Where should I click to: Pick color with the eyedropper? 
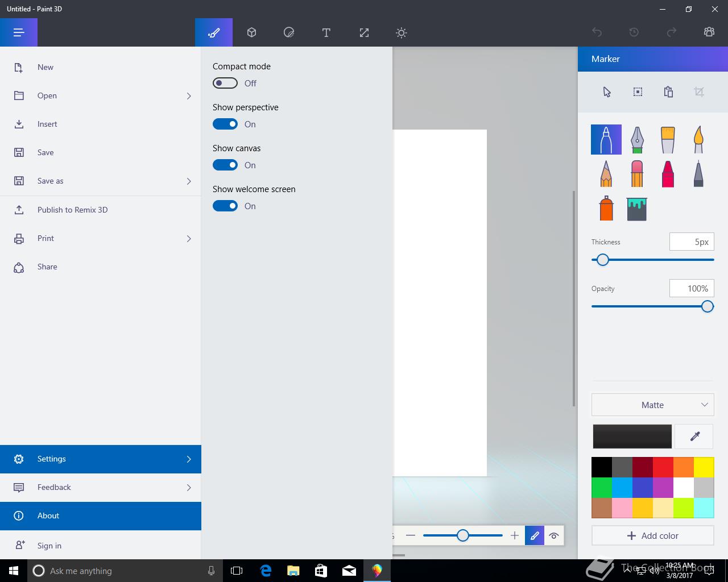694,436
